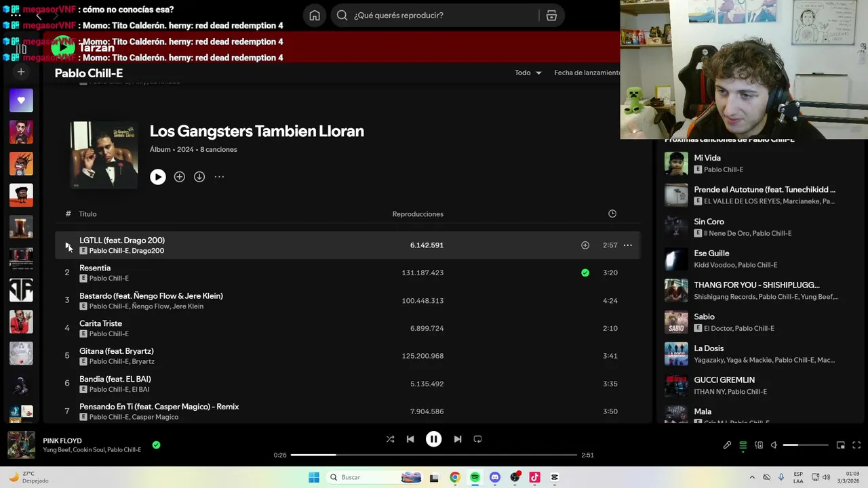Viewport: 868px width, 488px height.
Task: Open Discord from the taskbar
Action: pos(495,477)
